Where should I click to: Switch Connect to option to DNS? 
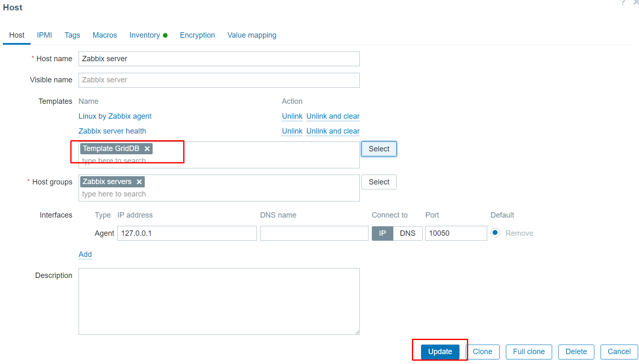[407, 233]
